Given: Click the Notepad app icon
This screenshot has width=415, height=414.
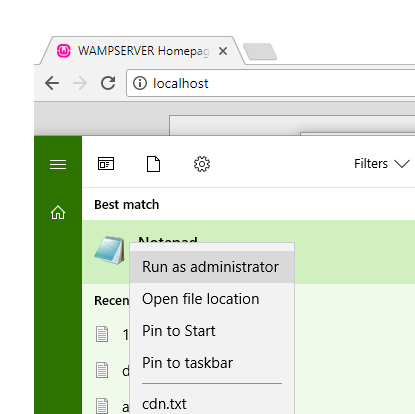Looking at the screenshot, I should tap(109, 250).
